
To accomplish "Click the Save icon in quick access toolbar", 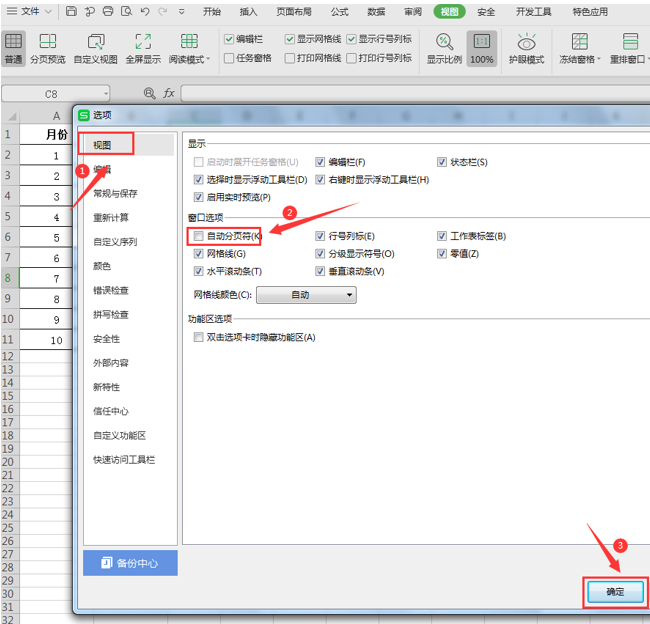I will tap(71, 12).
